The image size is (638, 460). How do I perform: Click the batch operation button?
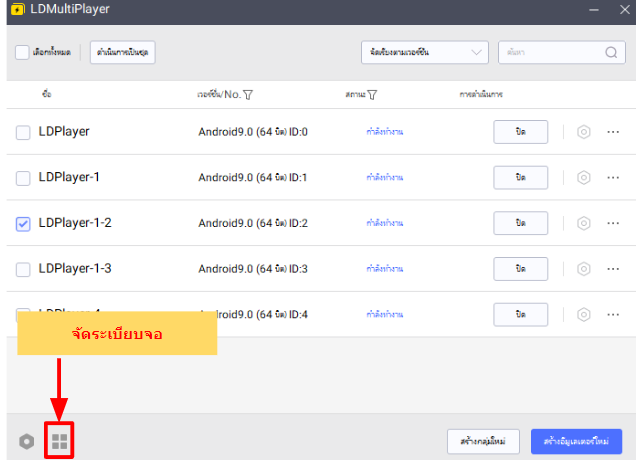click(122, 52)
